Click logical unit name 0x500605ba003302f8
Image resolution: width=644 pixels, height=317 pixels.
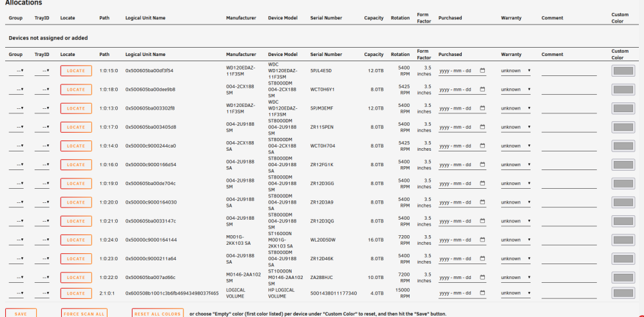pos(150,108)
